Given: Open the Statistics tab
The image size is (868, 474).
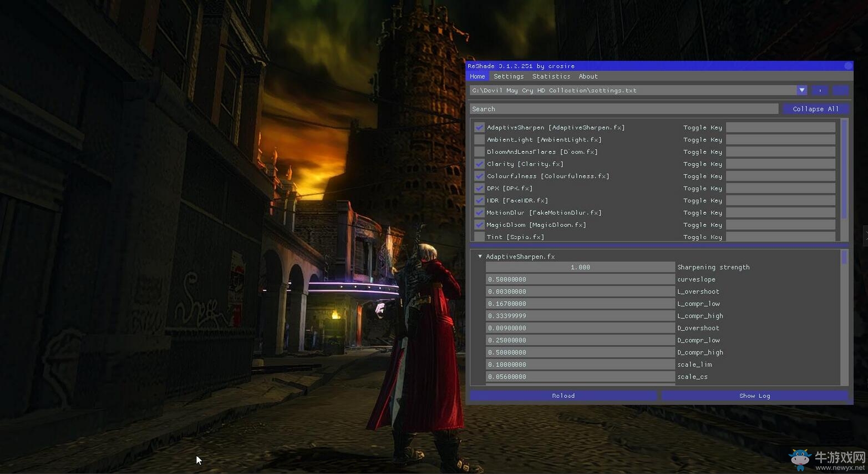Looking at the screenshot, I should click(551, 77).
